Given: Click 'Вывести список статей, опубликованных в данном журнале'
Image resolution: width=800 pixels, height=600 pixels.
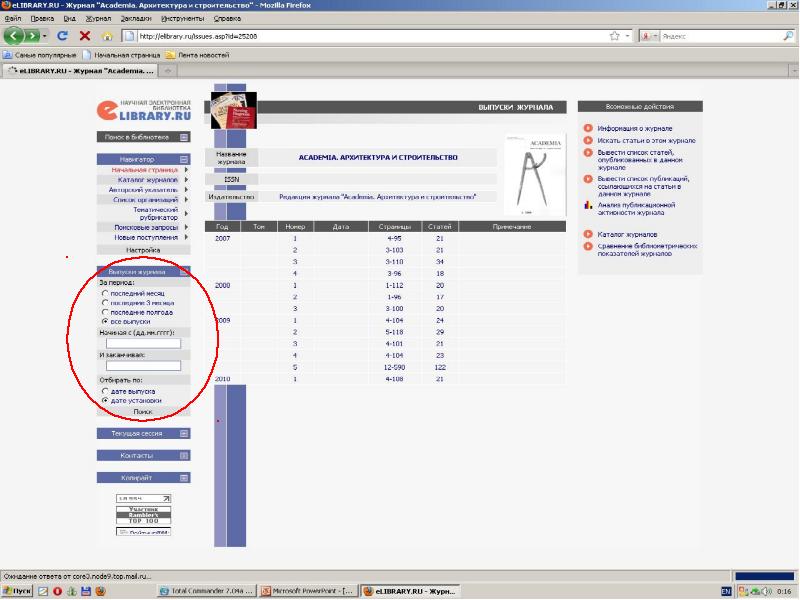Looking at the screenshot, I should [640, 160].
